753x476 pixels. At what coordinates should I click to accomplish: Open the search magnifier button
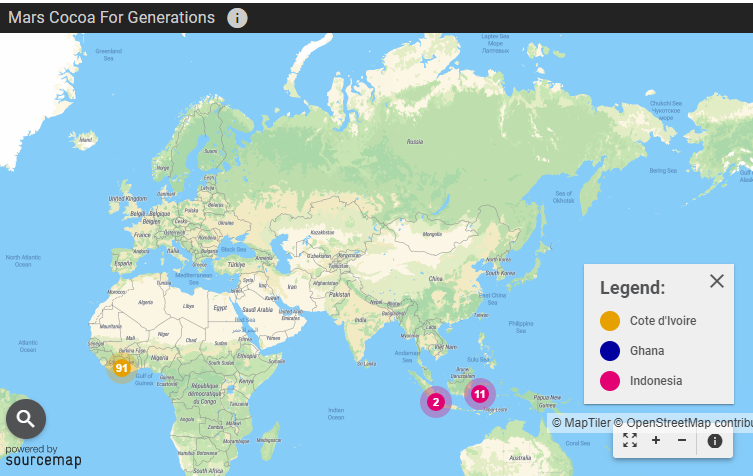tap(26, 419)
